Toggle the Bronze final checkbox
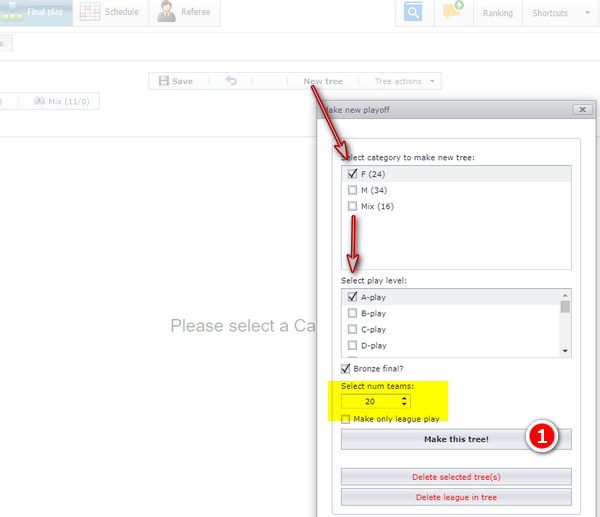600x517 pixels. tap(346, 369)
